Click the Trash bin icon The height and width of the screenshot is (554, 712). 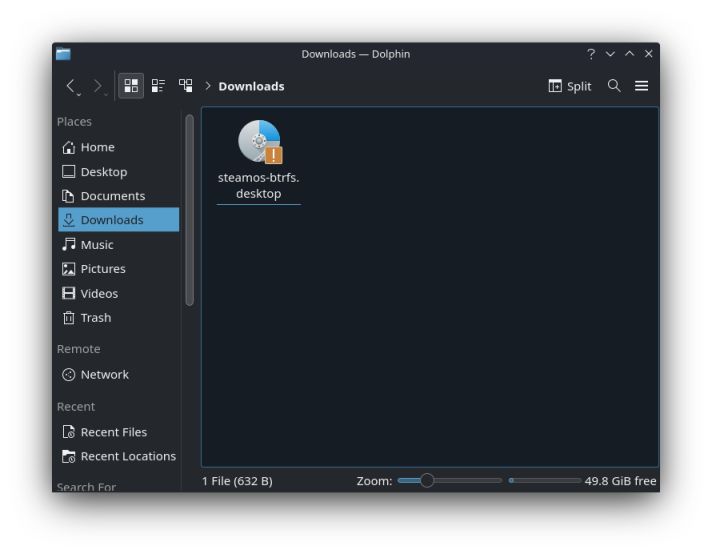(69, 318)
